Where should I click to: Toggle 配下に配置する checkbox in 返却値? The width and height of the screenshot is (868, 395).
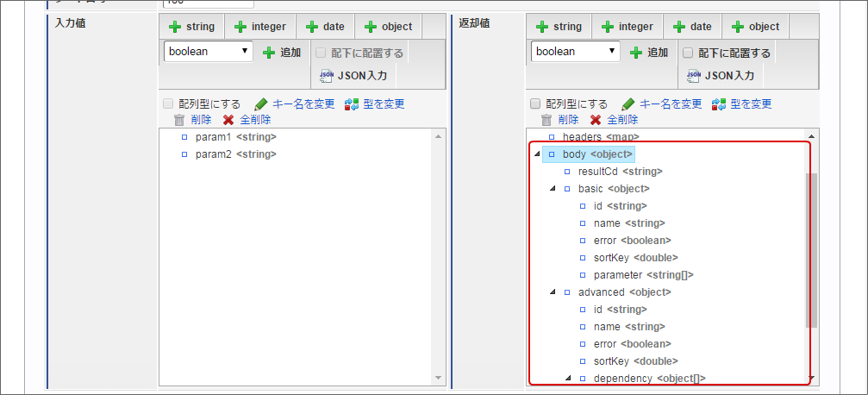[x=688, y=53]
